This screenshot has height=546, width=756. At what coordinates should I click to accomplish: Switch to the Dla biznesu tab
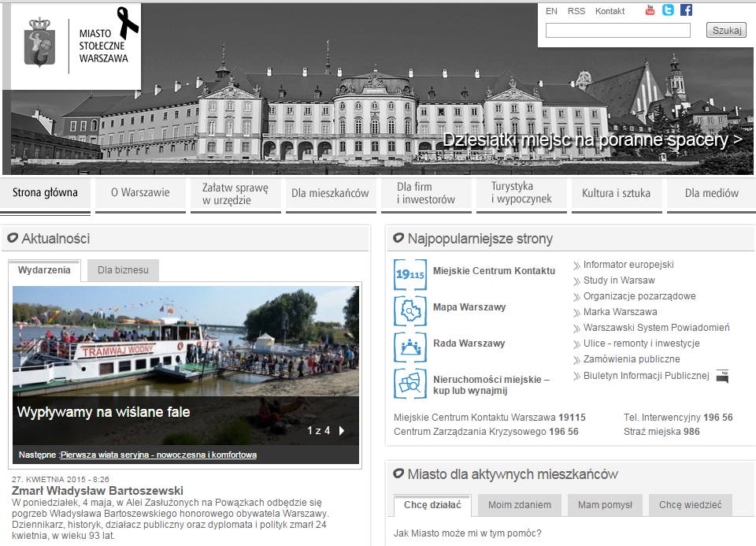123,270
